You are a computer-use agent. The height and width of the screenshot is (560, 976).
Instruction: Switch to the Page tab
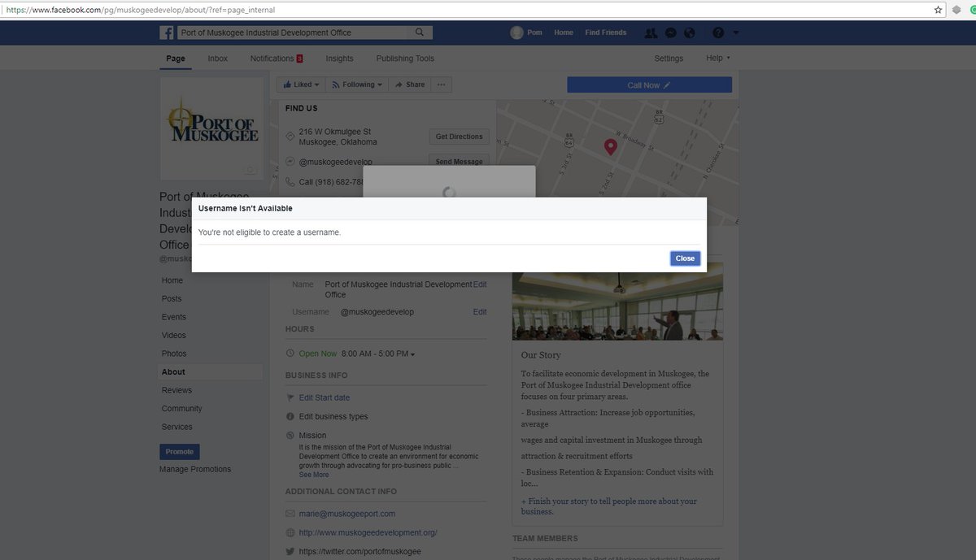point(176,59)
